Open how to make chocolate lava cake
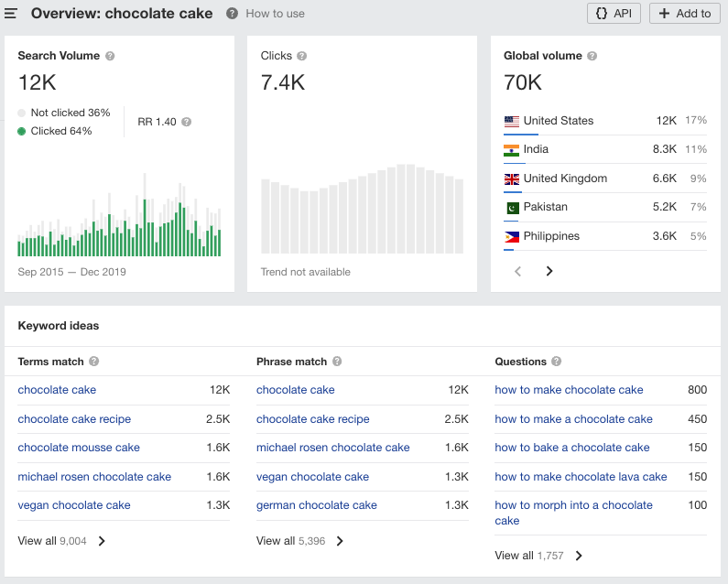 pos(581,476)
